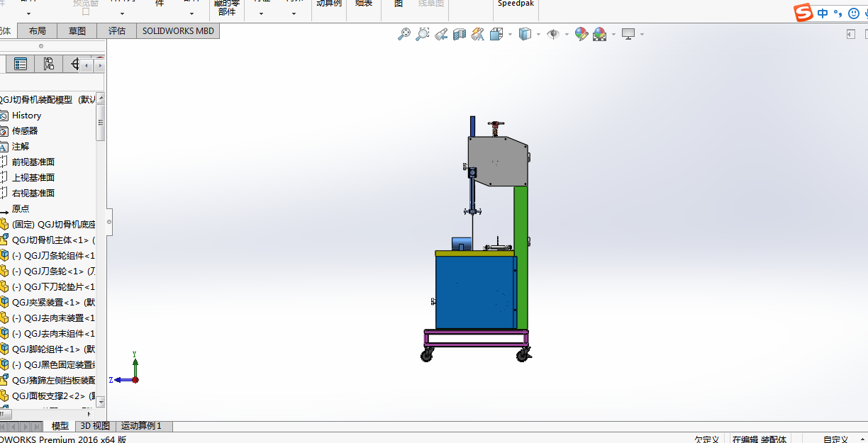Click the 自定义 units status bar entry
Screen dimensions: 868x443
click(835, 439)
